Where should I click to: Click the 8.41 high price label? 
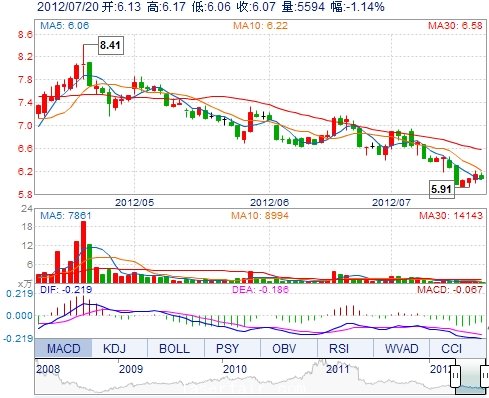(110, 45)
